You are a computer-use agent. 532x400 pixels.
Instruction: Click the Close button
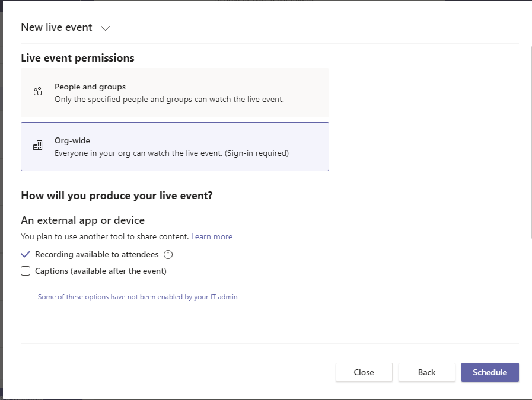coord(364,372)
